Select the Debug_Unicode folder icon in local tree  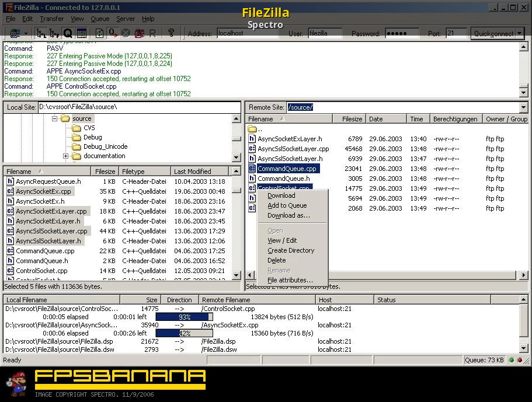click(76, 146)
